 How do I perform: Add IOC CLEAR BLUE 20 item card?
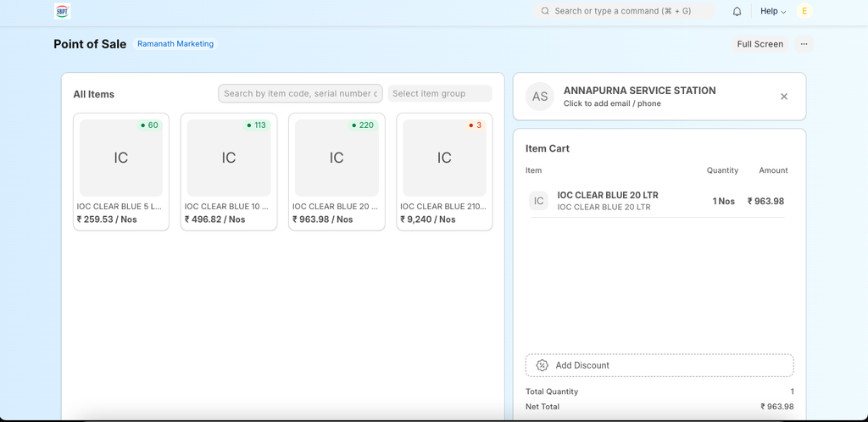(337, 172)
